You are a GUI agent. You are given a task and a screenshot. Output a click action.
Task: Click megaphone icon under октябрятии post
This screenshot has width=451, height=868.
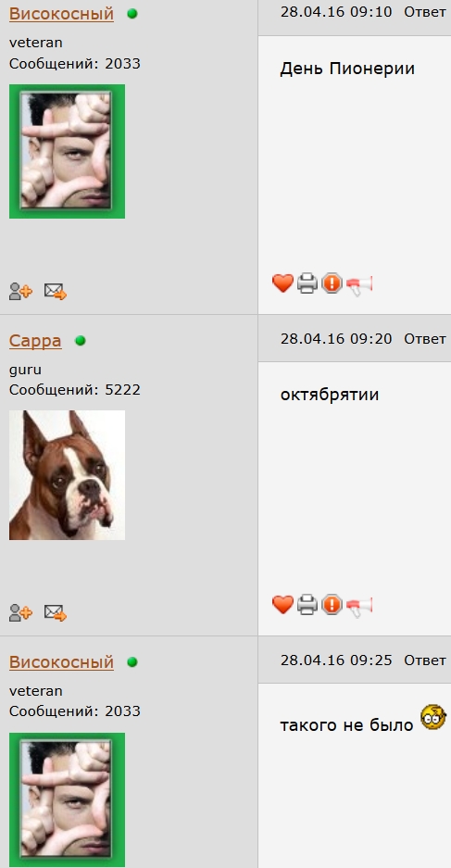point(359,606)
